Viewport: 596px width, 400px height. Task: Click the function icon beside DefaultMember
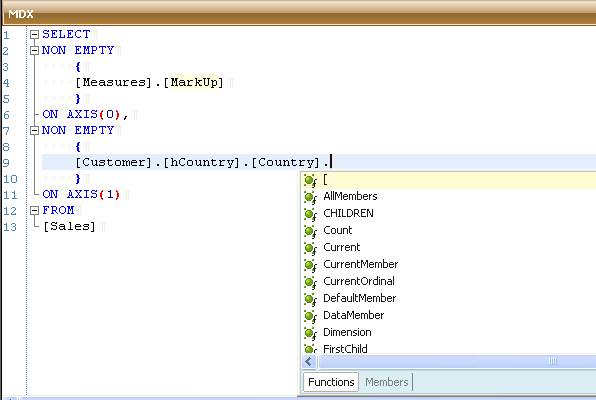pos(310,299)
